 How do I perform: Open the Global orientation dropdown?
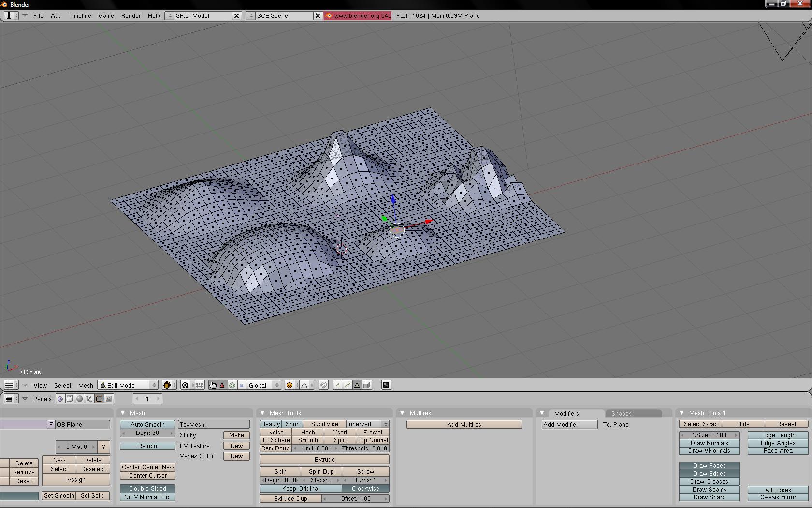pos(263,385)
